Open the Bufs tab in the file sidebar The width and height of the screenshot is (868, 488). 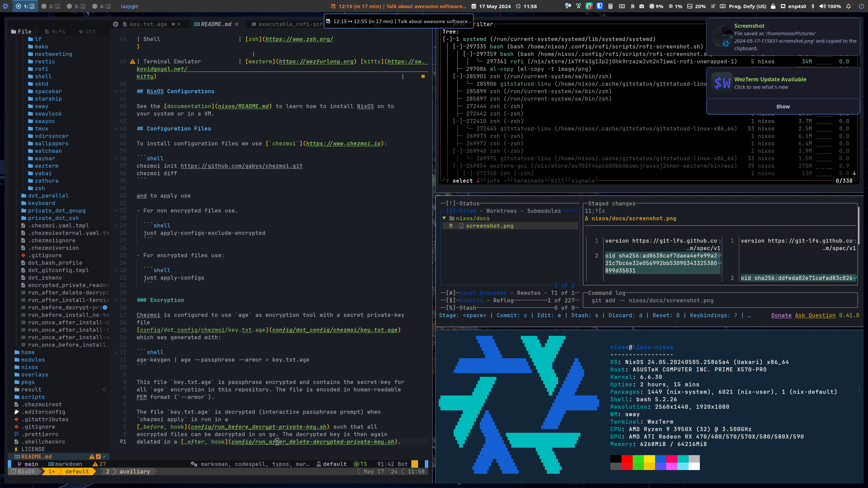55,32
